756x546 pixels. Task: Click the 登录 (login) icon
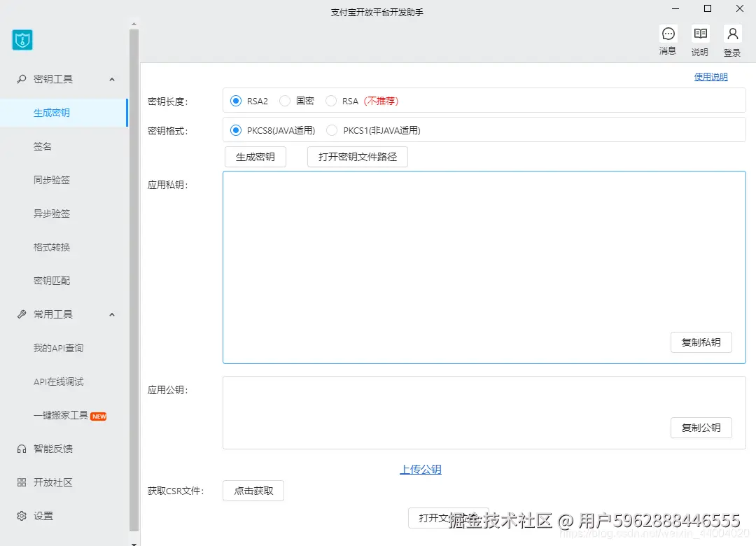(732, 39)
